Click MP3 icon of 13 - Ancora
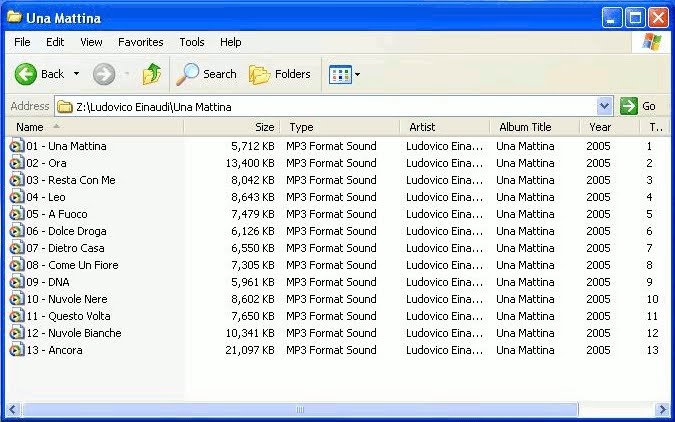 pos(16,350)
